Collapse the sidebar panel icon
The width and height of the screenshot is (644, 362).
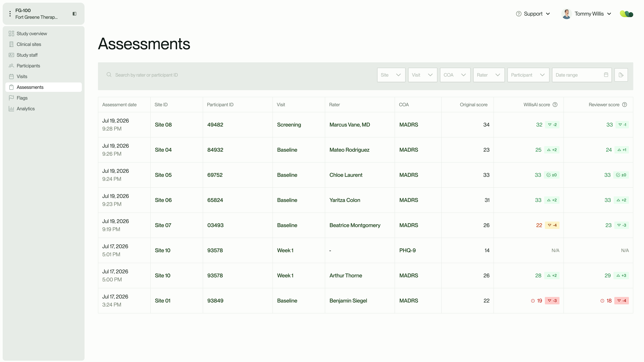[74, 14]
